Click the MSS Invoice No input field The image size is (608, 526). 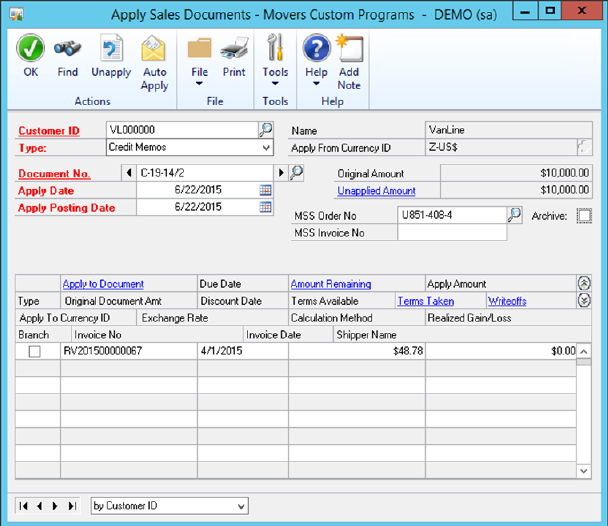[452, 233]
